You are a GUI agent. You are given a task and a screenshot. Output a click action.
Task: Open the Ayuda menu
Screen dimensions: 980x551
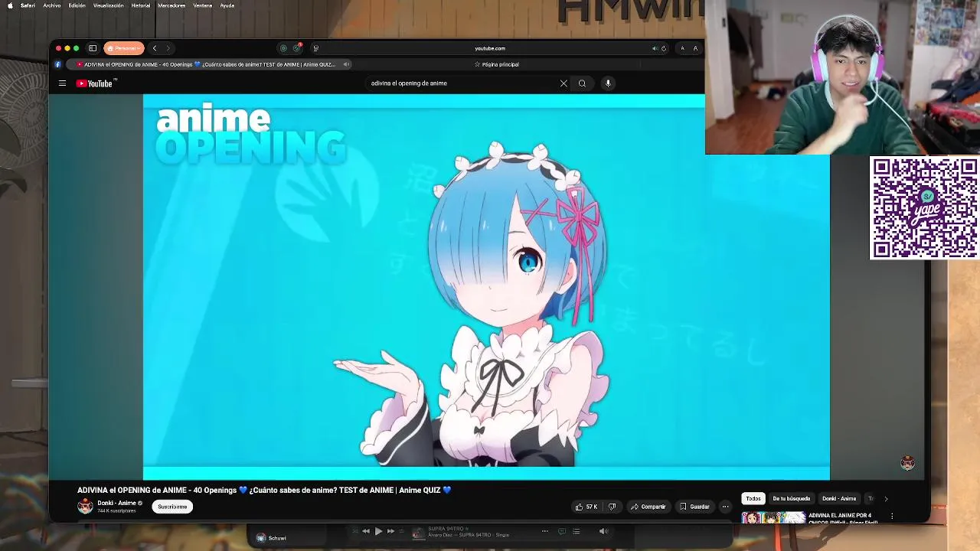point(227,5)
